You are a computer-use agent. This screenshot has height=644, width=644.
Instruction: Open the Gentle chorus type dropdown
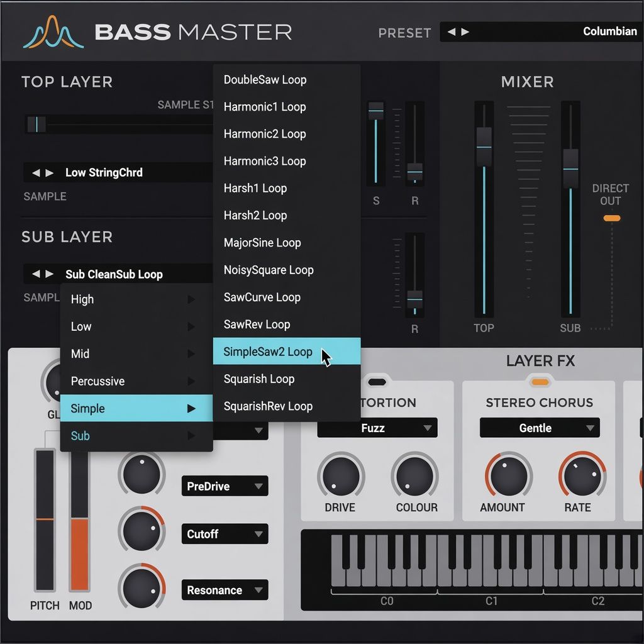click(540, 428)
